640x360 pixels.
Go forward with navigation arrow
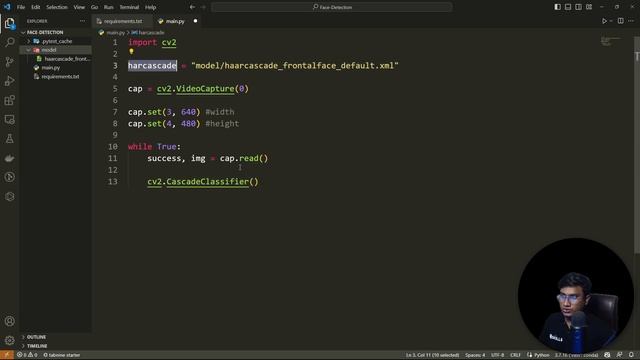point(203,7)
